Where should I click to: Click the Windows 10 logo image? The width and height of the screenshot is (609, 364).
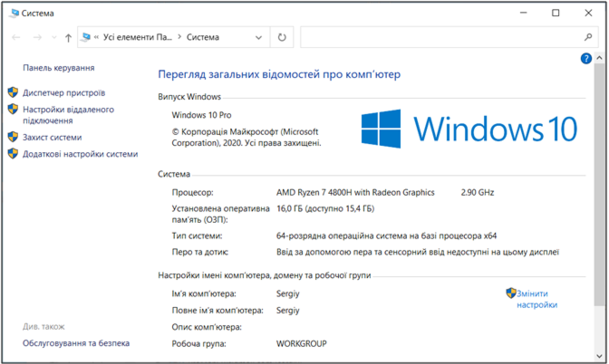(469, 129)
